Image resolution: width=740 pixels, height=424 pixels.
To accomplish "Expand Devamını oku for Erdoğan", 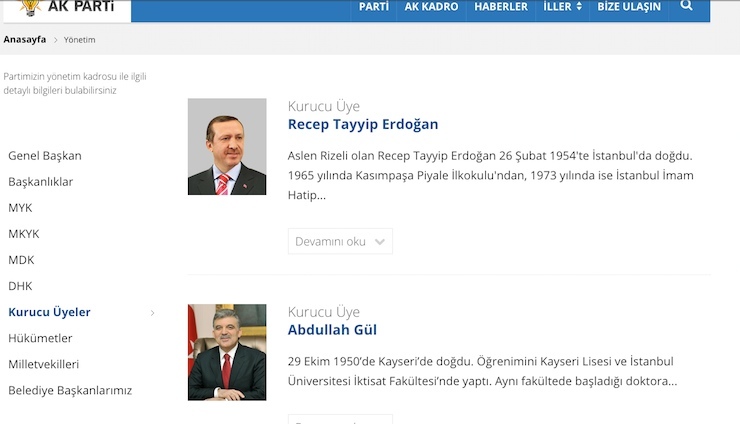I will (x=340, y=241).
